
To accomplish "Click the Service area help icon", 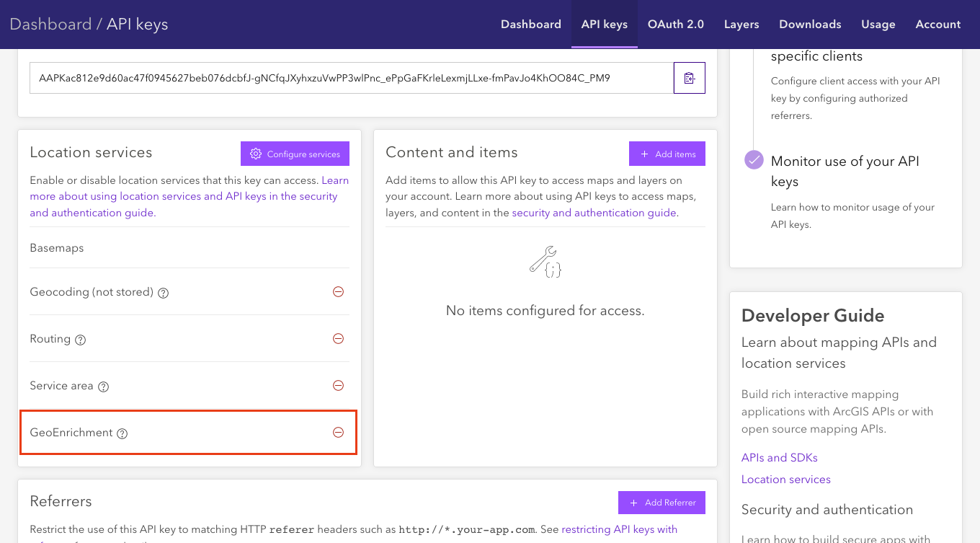I will (x=103, y=387).
